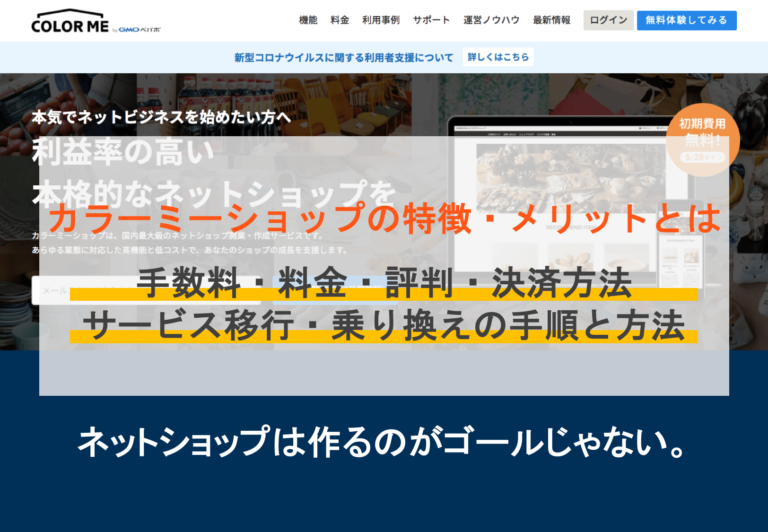This screenshot has height=532, width=768.
Task: Open the 詳しくはこちら coronavirus support link
Action: (x=497, y=57)
